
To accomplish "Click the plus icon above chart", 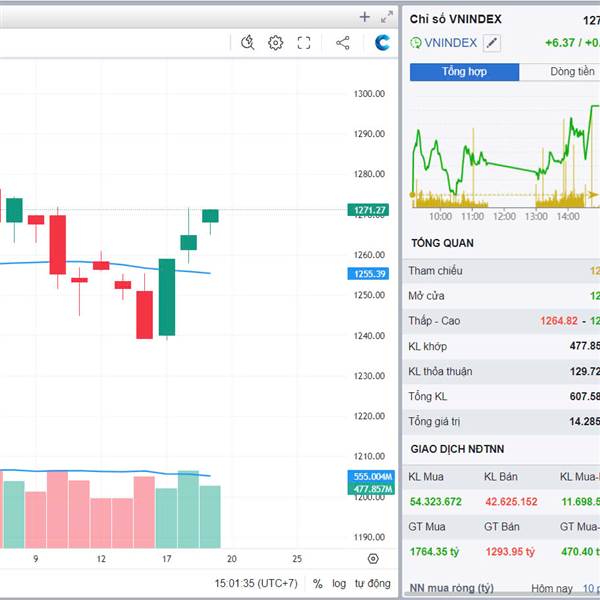I will coord(365,17).
